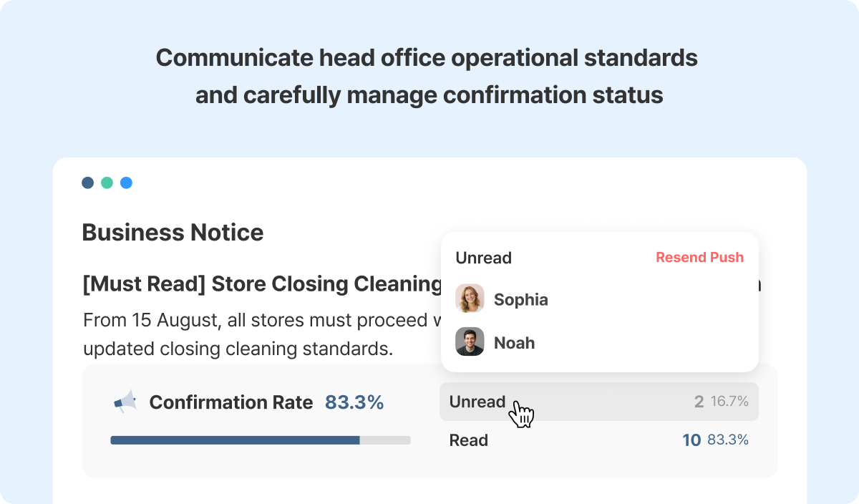Image resolution: width=859 pixels, height=504 pixels.
Task: Click the Business Notice heading
Action: click(173, 232)
